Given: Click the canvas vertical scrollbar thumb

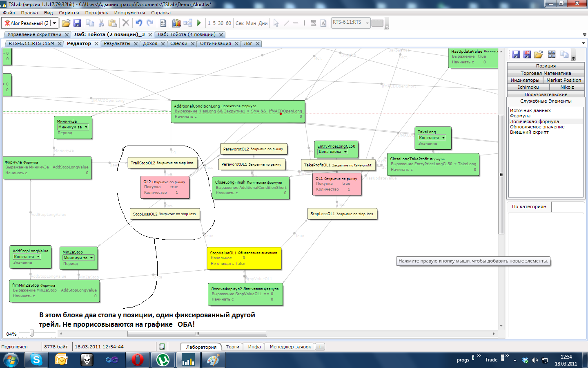Looking at the screenshot, I should click(x=501, y=175).
